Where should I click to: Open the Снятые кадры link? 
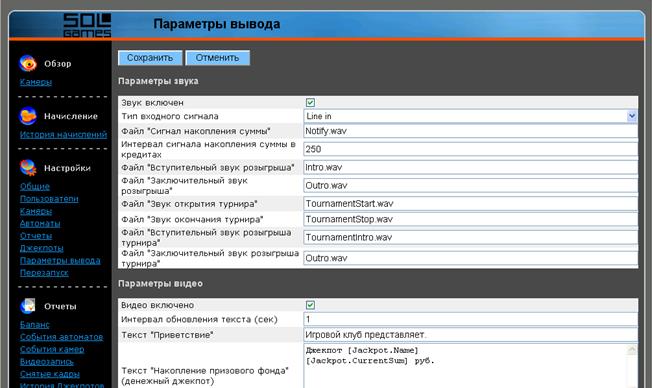pos(49,374)
